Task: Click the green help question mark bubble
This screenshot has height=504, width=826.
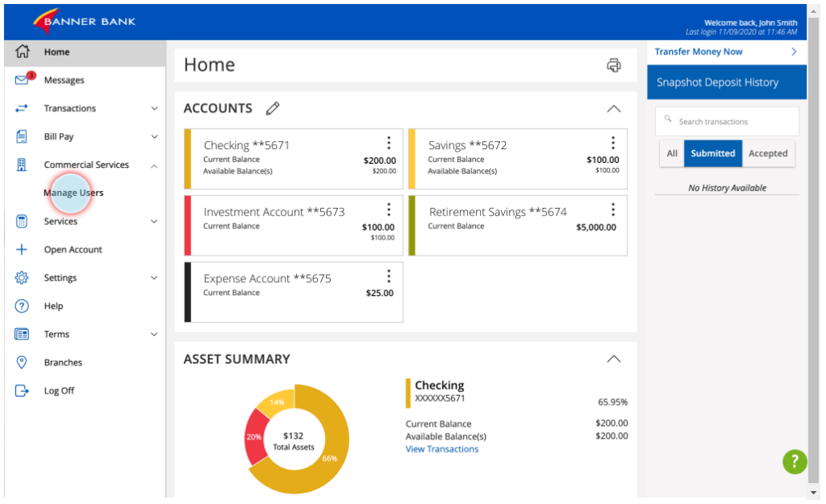Action: [795, 462]
